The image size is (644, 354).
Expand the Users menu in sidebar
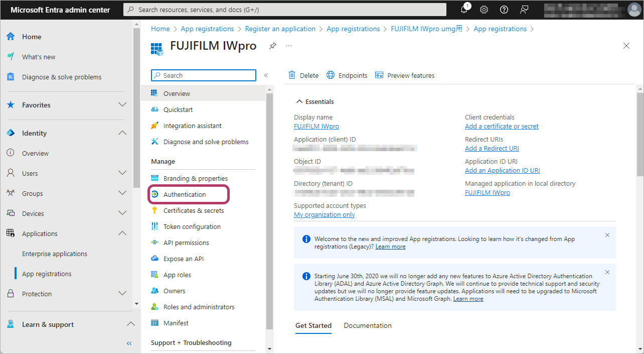(122, 173)
